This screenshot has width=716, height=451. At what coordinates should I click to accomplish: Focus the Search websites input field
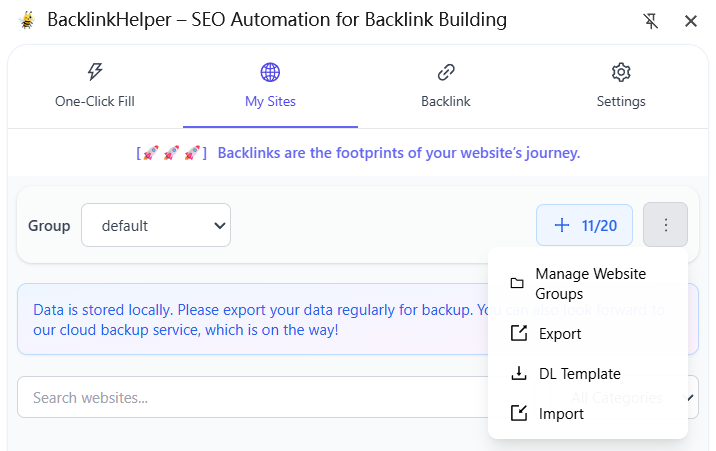pyautogui.click(x=250, y=398)
